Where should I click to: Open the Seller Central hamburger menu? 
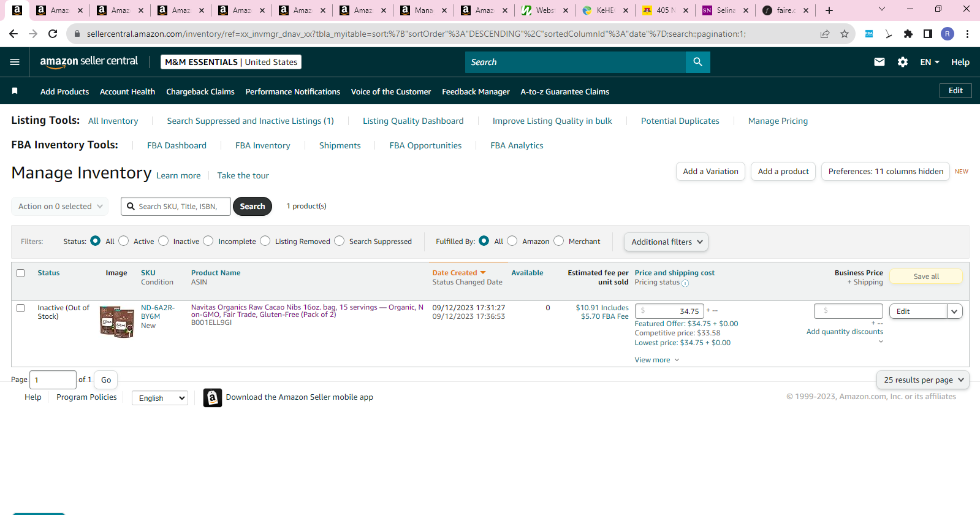[15, 62]
